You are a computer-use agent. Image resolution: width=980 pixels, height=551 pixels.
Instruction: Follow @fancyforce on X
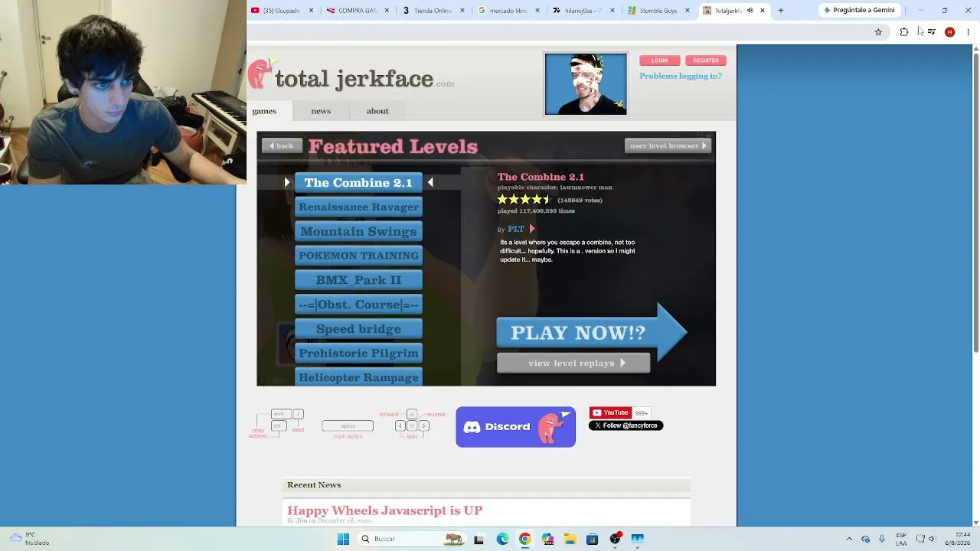click(x=626, y=425)
